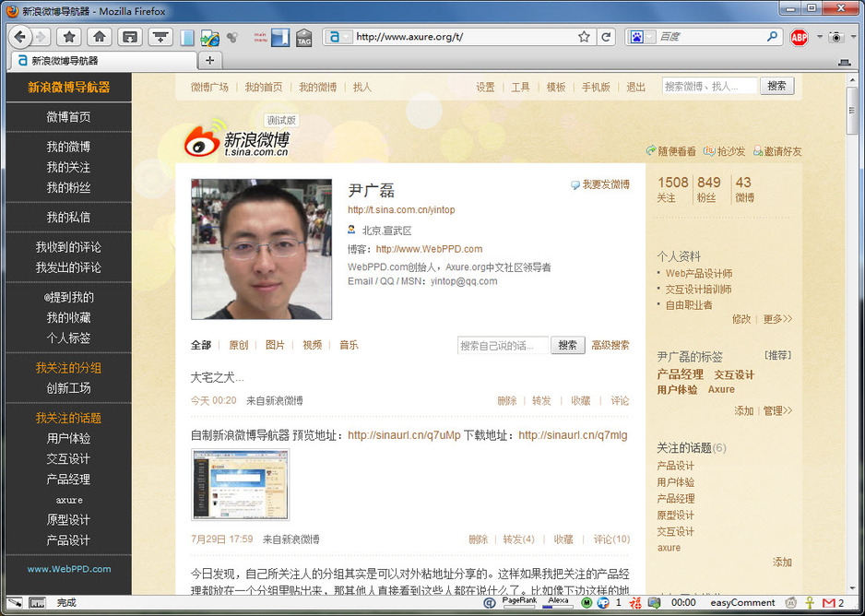Select the 图片 filter tab

pyautogui.click(x=275, y=345)
